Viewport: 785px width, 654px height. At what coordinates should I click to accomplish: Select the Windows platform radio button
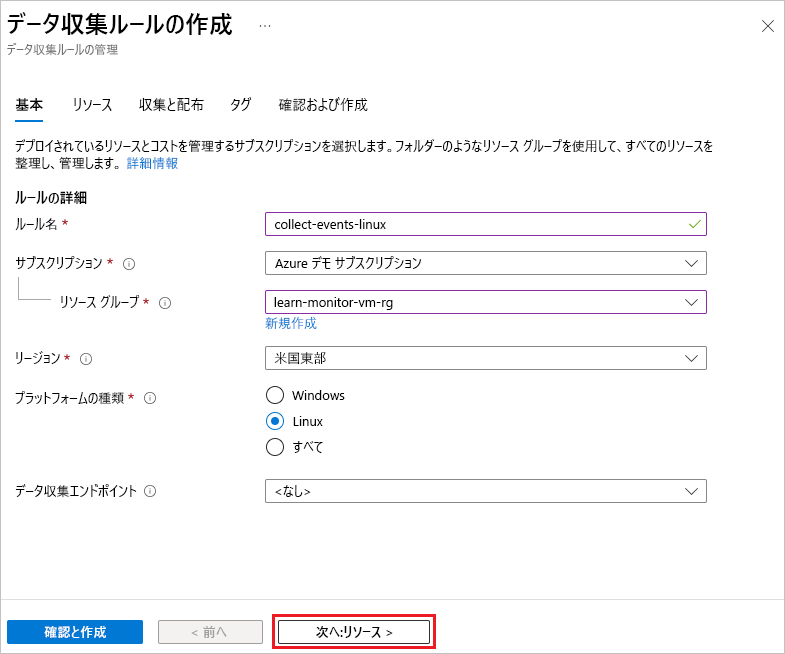point(275,395)
